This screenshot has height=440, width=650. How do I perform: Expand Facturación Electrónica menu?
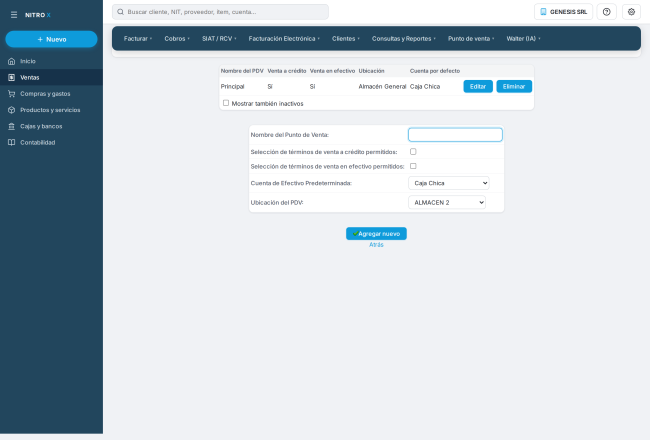[x=284, y=39]
